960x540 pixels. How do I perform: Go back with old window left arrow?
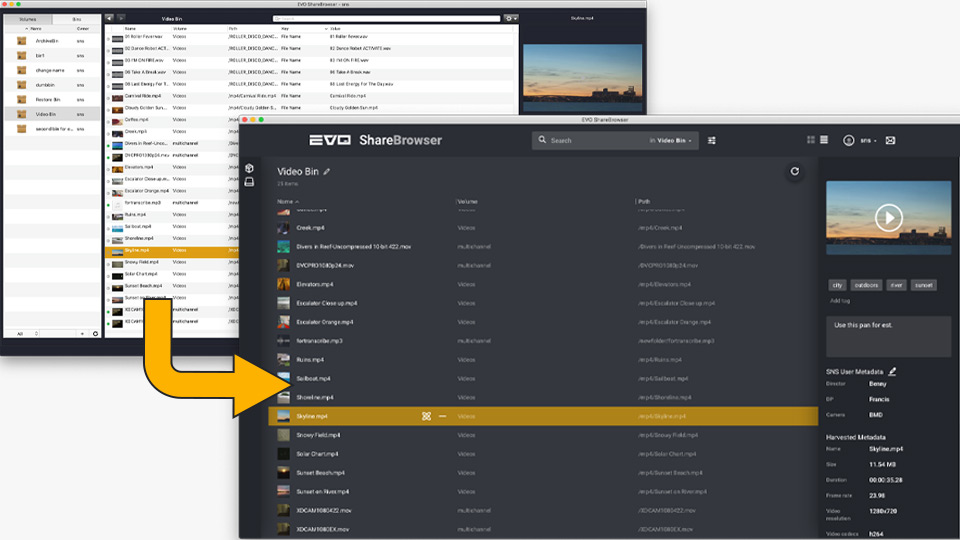tap(110, 18)
